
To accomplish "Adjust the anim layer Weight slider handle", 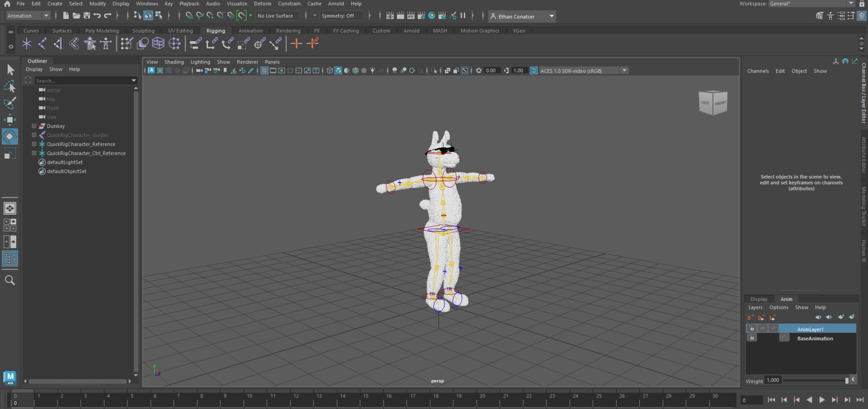I will click(847, 380).
